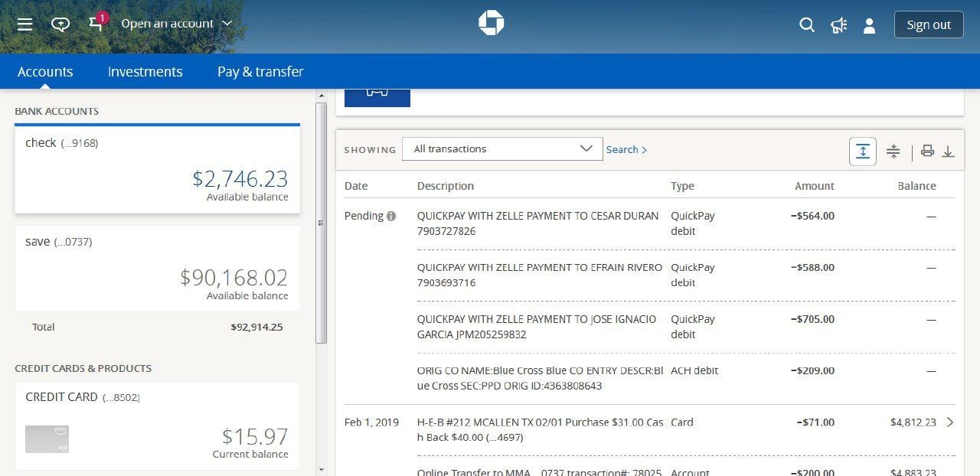The width and height of the screenshot is (980, 476).
Task: Click the −$71.00 amount
Action: tap(815, 422)
